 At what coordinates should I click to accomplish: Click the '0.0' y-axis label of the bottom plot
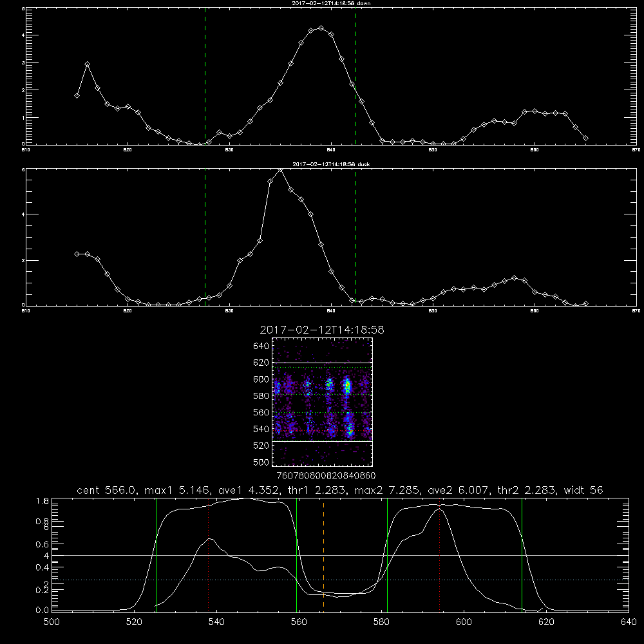point(43,610)
